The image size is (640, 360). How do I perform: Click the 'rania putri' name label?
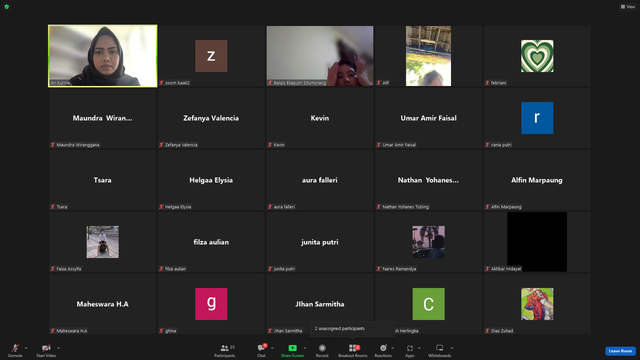(x=501, y=145)
